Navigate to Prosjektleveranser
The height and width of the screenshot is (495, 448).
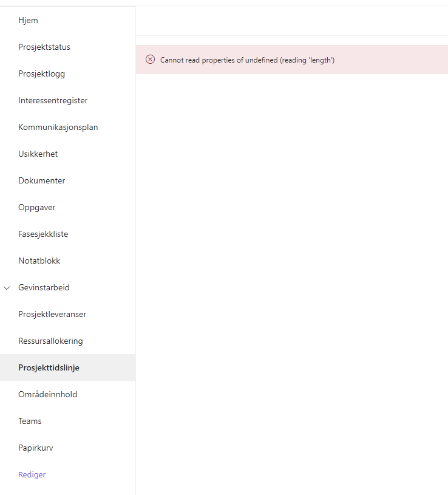51,314
